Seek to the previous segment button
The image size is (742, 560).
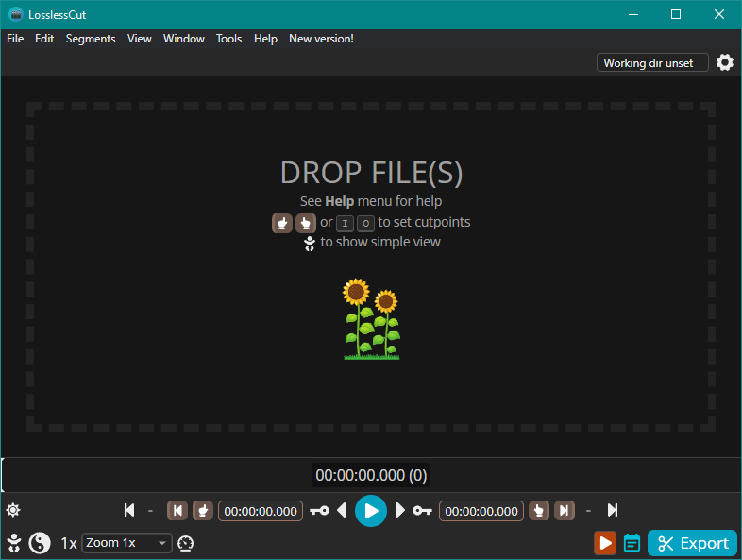coord(177,511)
